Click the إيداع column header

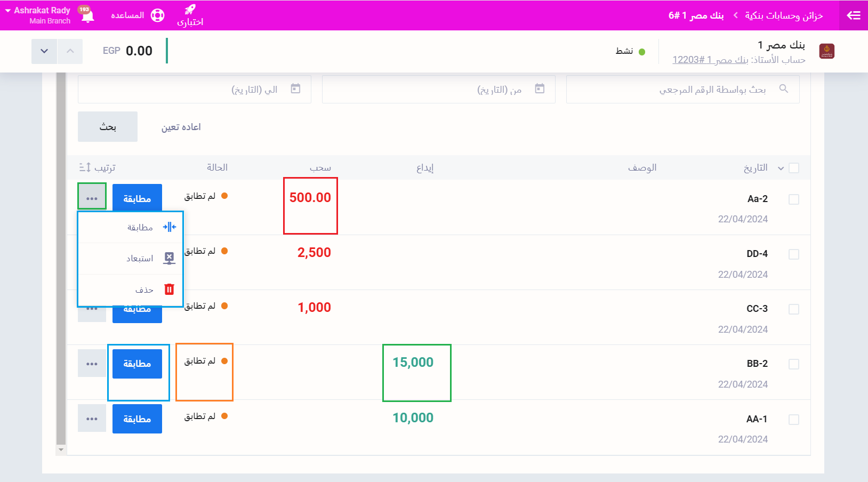[425, 168]
